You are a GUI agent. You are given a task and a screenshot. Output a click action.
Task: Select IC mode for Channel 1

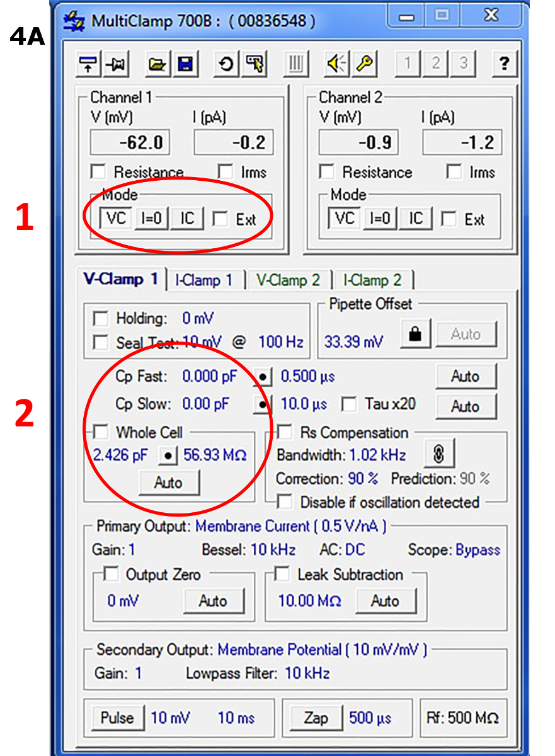coord(187,219)
